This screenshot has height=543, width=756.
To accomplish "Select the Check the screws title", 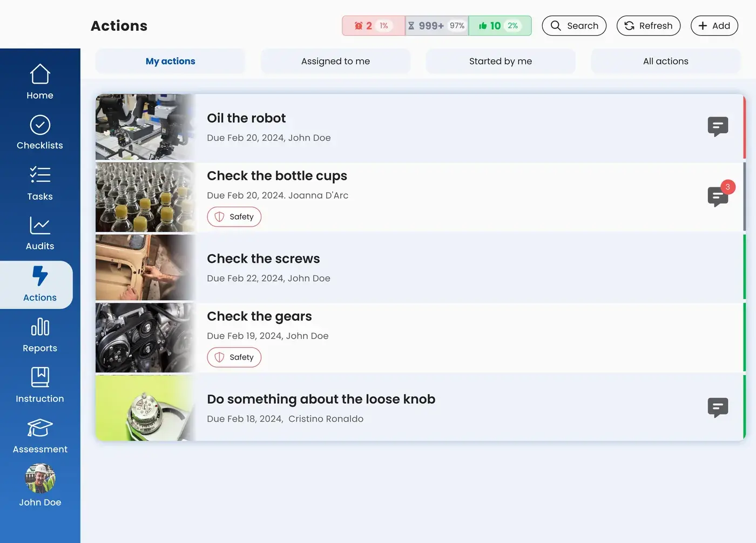I will coord(264,259).
